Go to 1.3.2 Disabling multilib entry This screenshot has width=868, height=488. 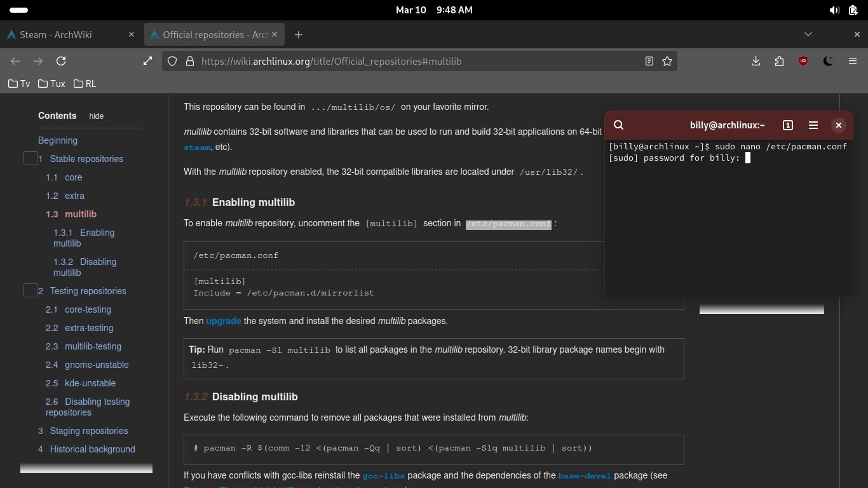tap(85, 267)
